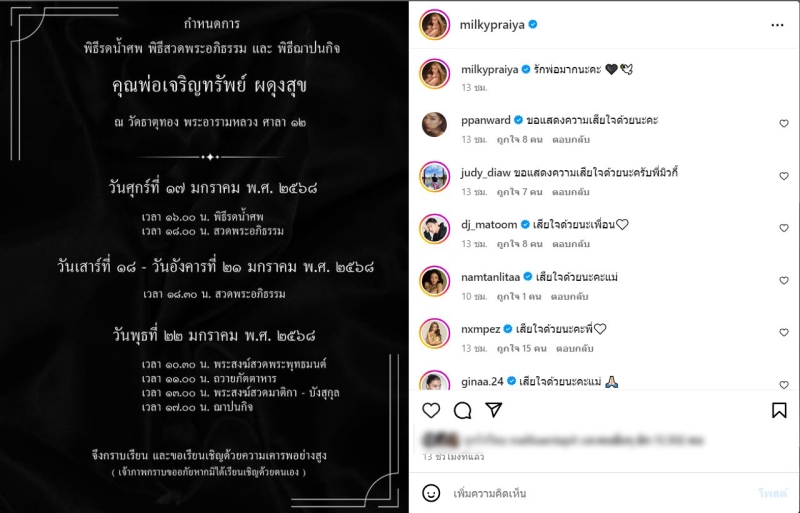Like namtanlitaa's comment with the small heart

(x=784, y=281)
